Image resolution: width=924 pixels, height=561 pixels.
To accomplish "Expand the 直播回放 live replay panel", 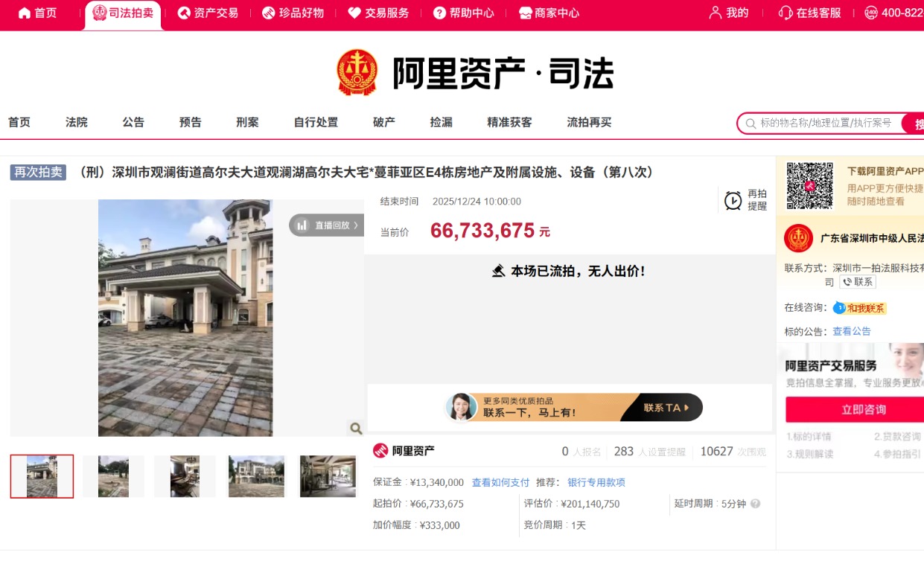I will tap(326, 225).
